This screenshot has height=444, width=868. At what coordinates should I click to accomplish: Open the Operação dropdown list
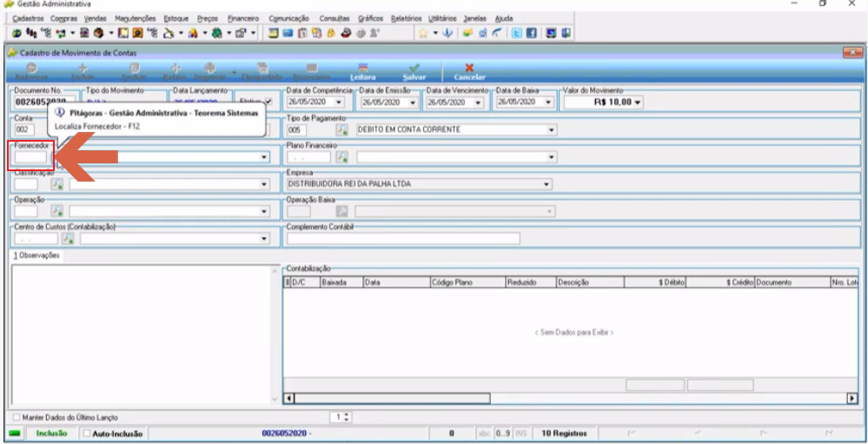coord(264,211)
